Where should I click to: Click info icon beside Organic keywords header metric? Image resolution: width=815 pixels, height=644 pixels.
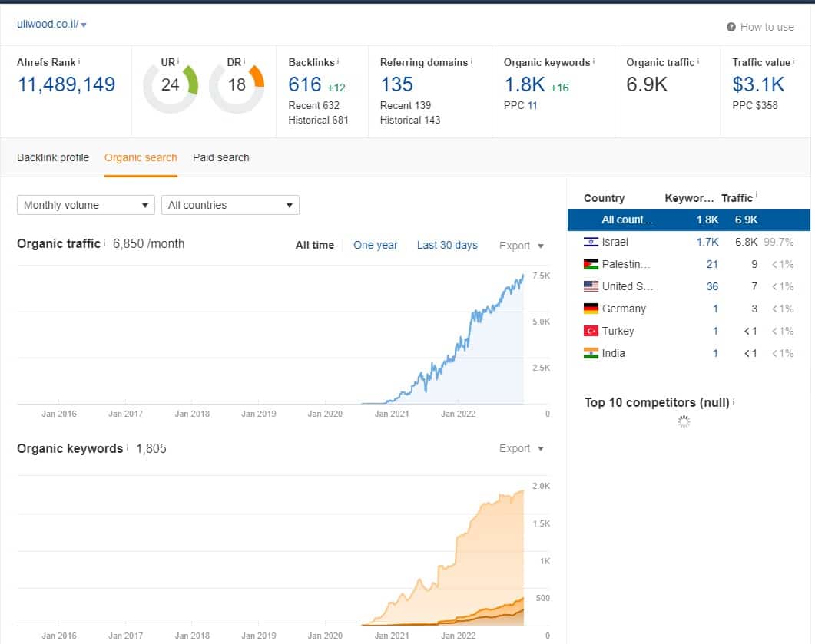pyautogui.click(x=594, y=61)
